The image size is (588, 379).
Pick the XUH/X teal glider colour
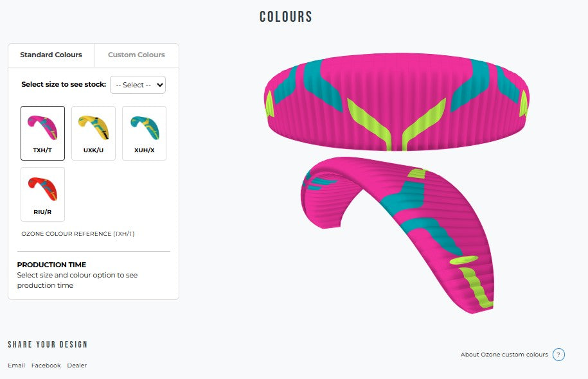(x=145, y=133)
